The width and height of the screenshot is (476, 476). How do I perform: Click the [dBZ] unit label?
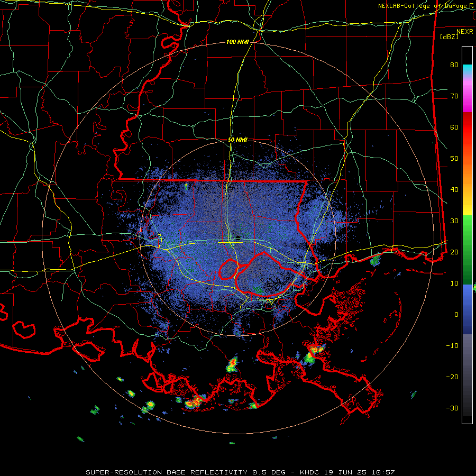449,36
